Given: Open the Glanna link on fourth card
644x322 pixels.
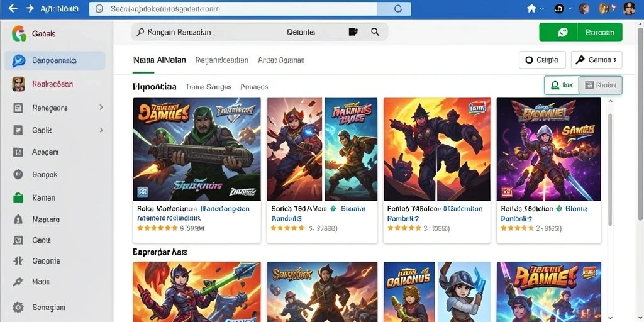Looking at the screenshot, I should coord(577,209).
